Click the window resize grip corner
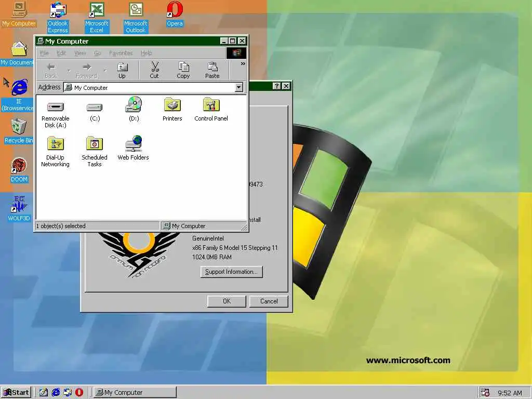 (x=244, y=228)
